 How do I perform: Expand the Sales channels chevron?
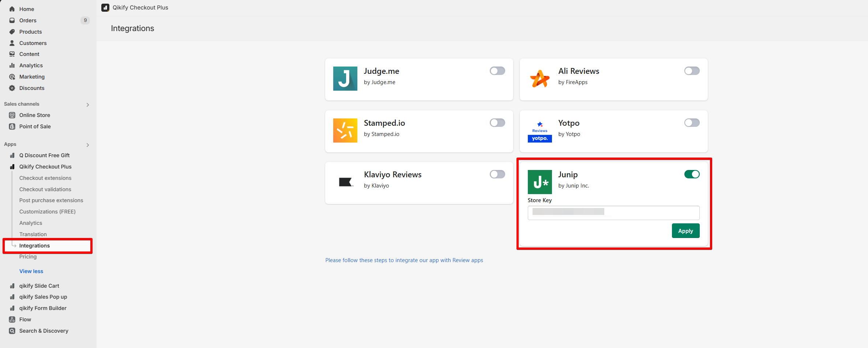pyautogui.click(x=88, y=105)
